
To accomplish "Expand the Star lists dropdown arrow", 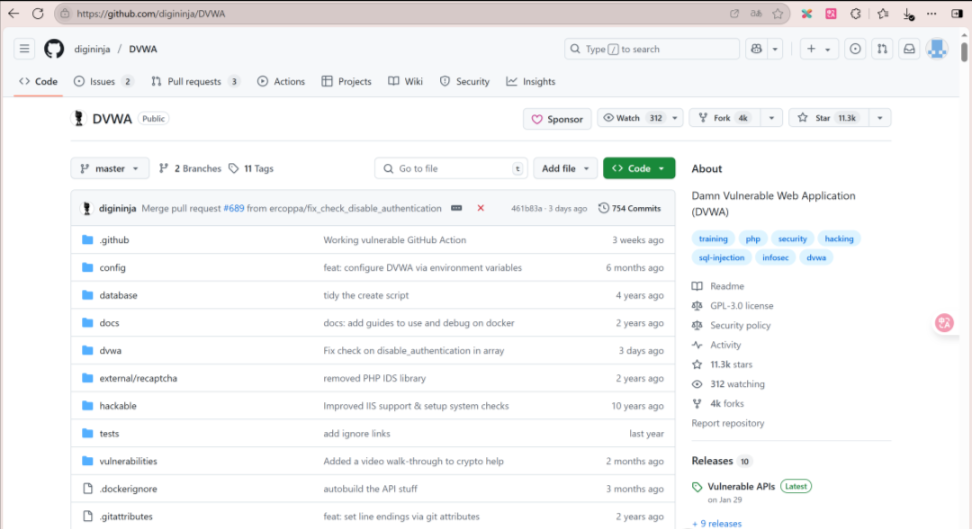I will point(880,118).
